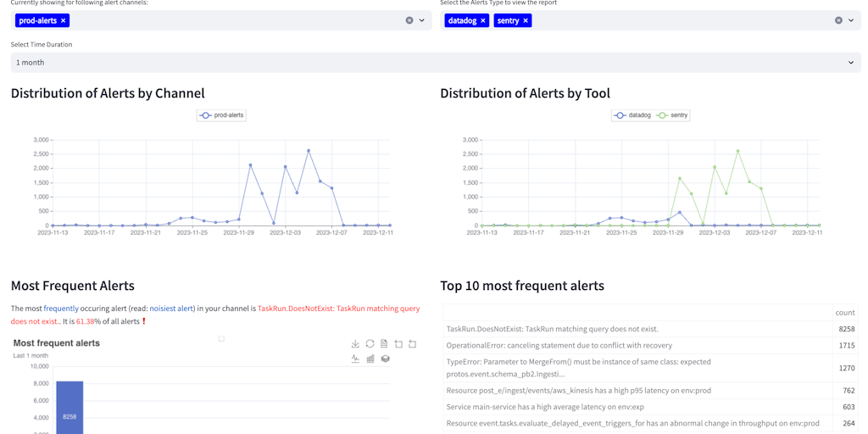Clear all selected alert channels
Viewport: 868px width, 434px height.
click(409, 20)
